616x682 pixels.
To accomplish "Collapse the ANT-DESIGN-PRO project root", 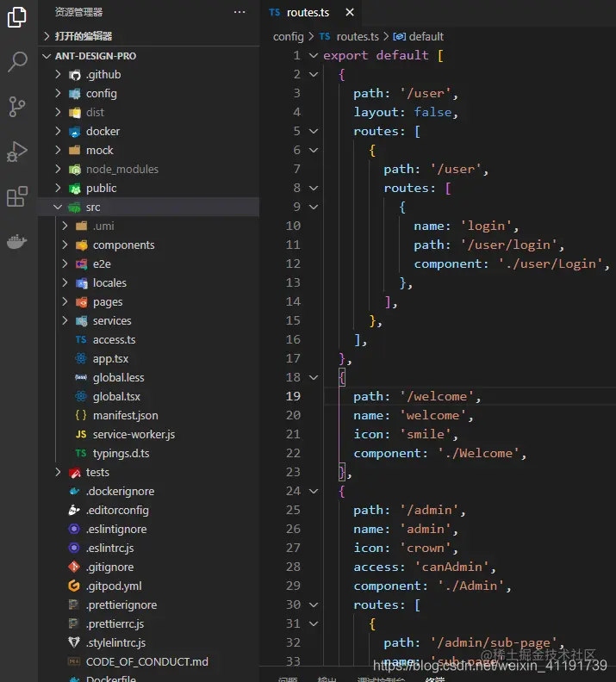I will coord(47,56).
